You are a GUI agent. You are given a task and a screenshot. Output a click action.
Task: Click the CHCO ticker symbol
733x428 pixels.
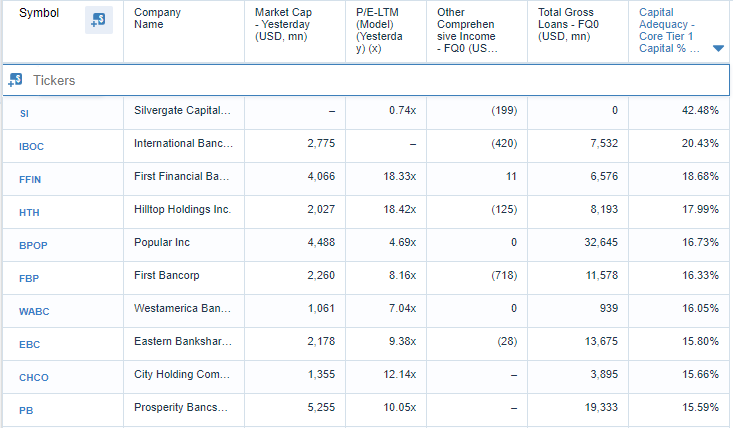pos(33,377)
